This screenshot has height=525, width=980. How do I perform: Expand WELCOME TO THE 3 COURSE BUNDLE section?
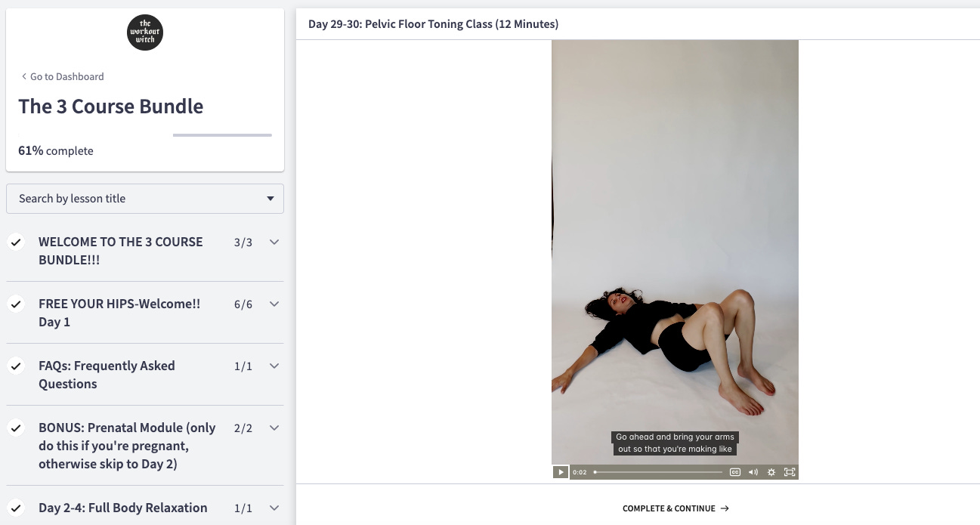click(274, 242)
